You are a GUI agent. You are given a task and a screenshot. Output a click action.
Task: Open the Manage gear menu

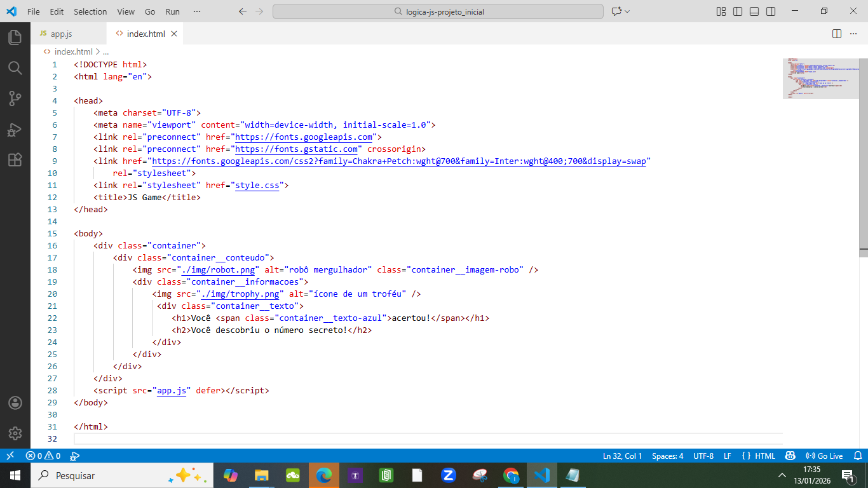pos(15,433)
